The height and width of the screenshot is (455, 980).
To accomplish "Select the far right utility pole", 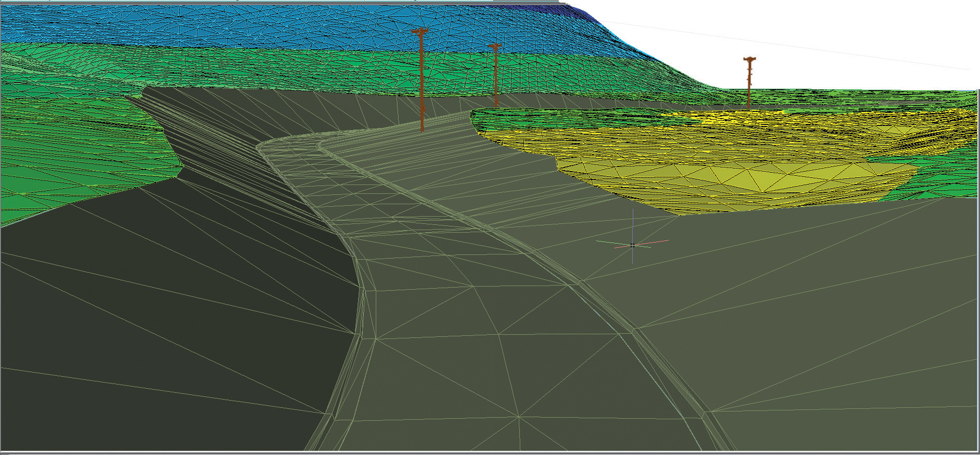I will (749, 83).
